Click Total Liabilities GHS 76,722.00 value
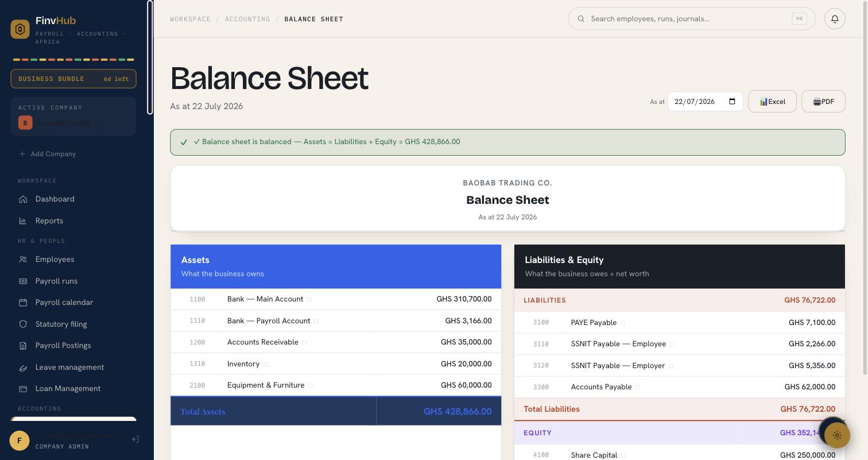This screenshot has height=460, width=868. (x=808, y=409)
